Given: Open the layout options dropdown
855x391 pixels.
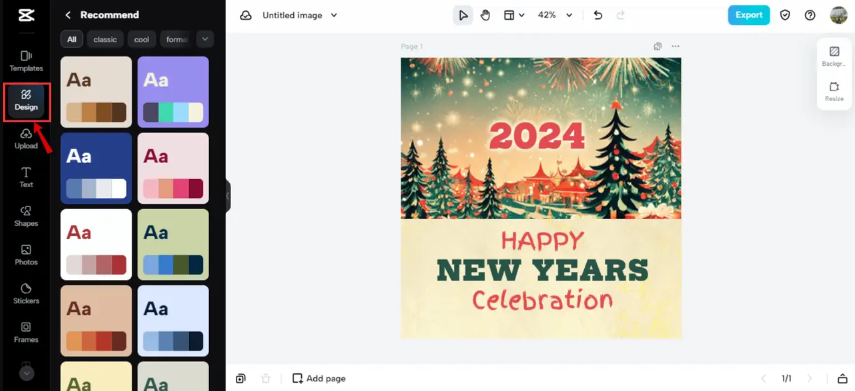Looking at the screenshot, I should pyautogui.click(x=514, y=15).
